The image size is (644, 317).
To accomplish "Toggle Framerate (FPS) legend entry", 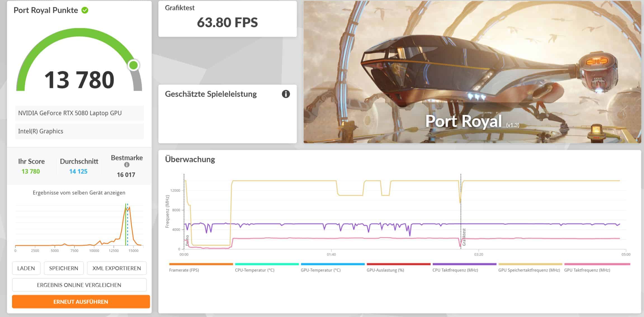I will click(184, 270).
